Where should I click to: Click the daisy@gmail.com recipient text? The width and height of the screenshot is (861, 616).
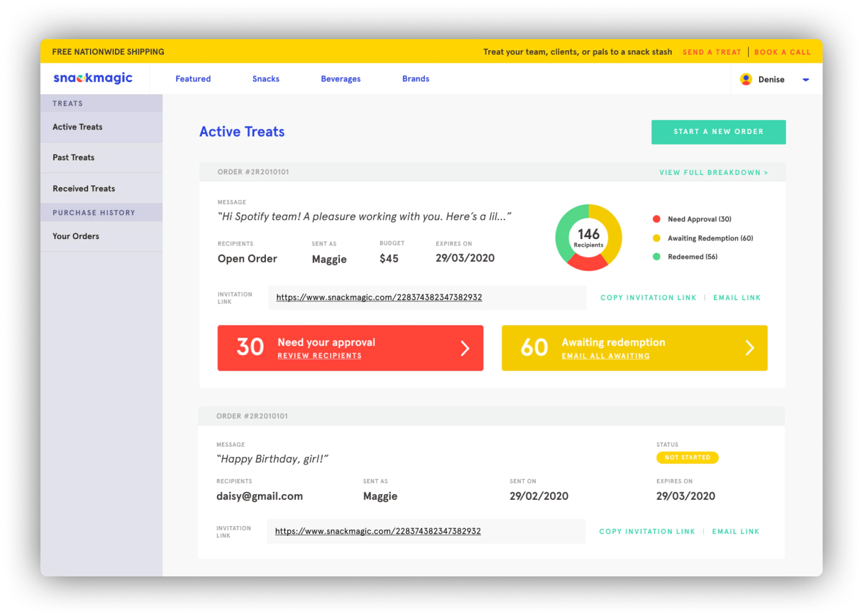click(260, 496)
